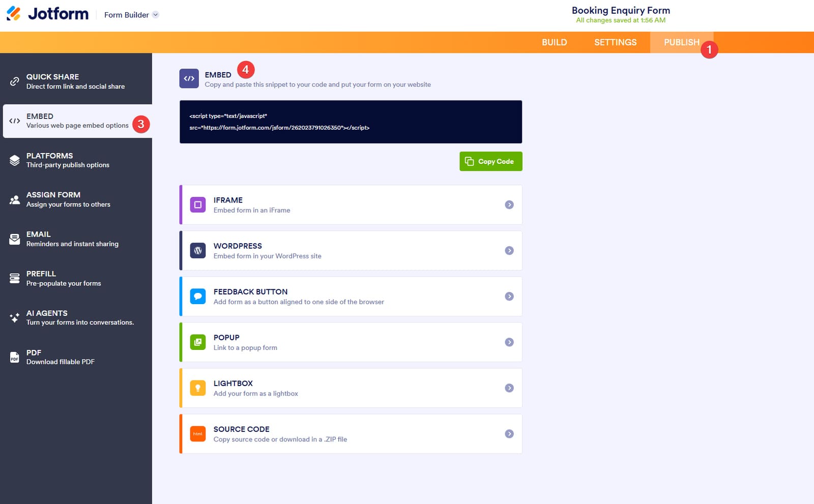Open Email reminders and instant sharing
This screenshot has width=814, height=504.
click(x=76, y=239)
